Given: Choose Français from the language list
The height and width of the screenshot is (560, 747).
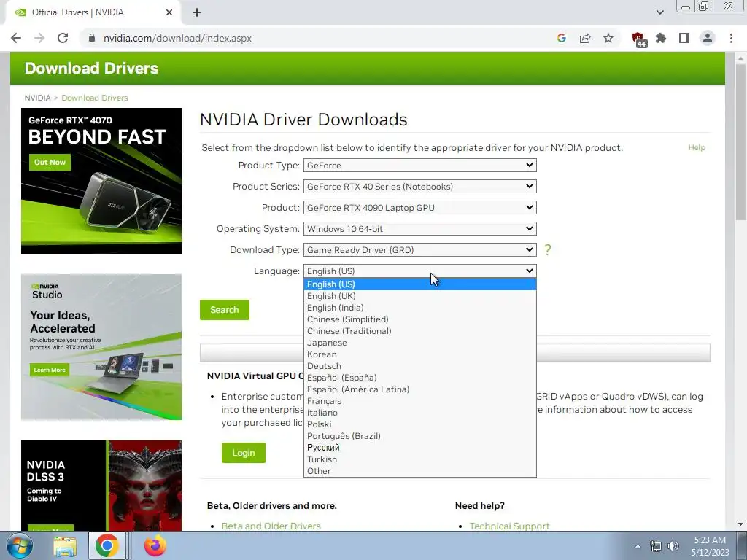Looking at the screenshot, I should 419,401.
